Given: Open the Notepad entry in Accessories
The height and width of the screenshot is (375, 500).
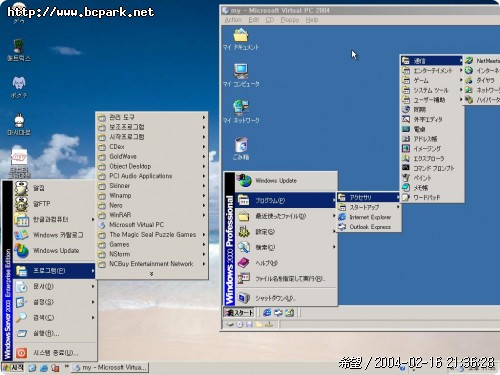Looking at the screenshot, I should point(432,188).
